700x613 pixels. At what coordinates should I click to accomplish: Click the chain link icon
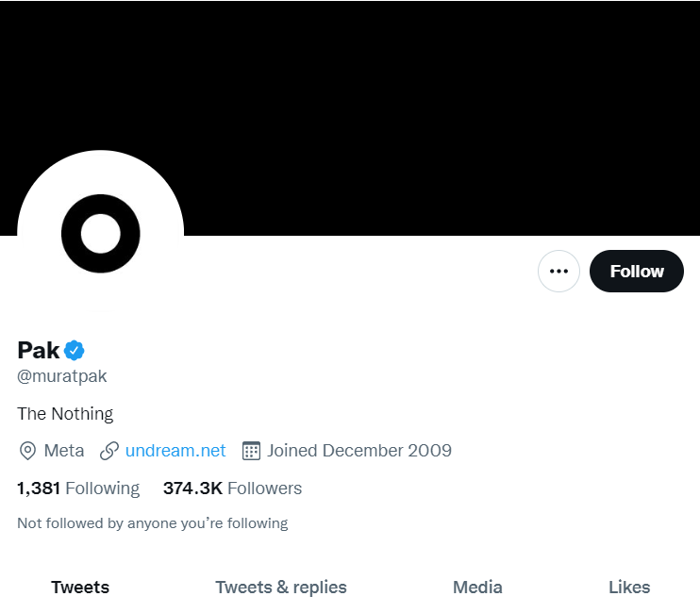tap(109, 451)
